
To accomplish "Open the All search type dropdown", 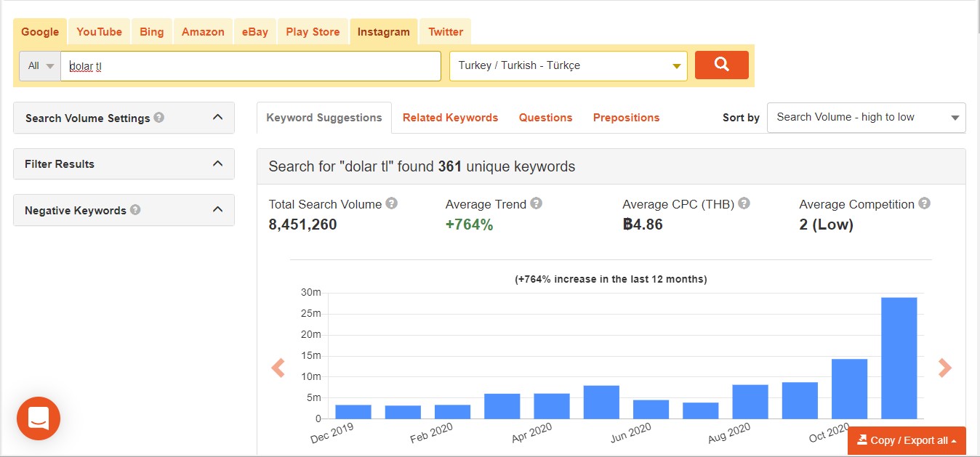I will point(40,65).
